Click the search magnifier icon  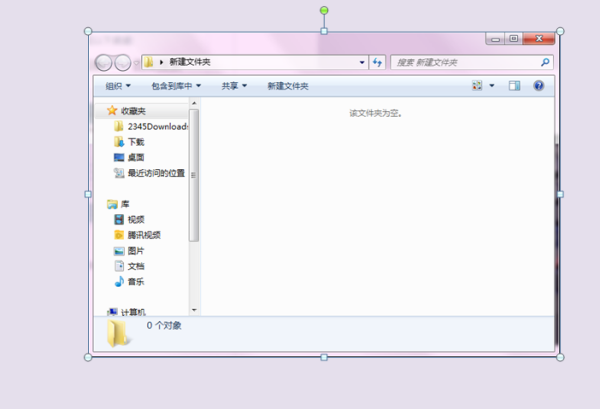(x=545, y=62)
